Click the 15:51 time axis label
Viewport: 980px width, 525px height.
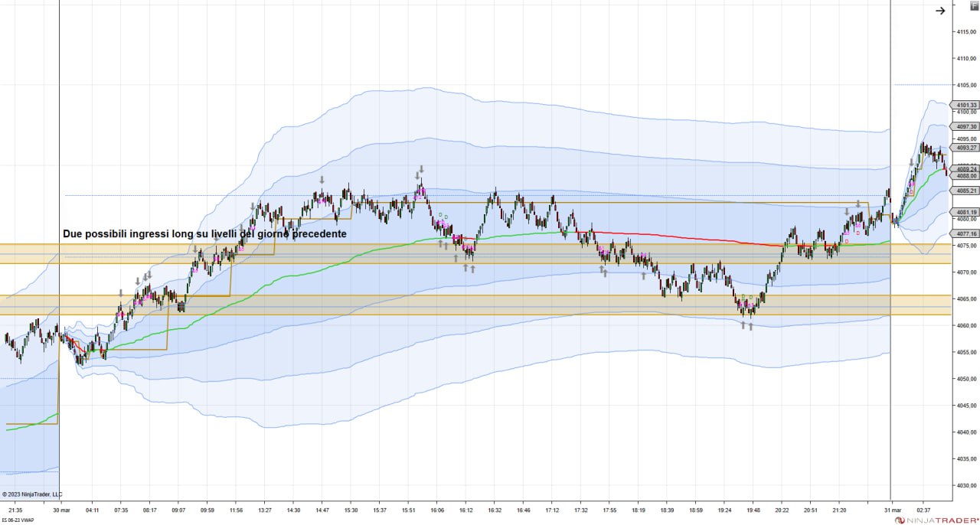click(409, 510)
